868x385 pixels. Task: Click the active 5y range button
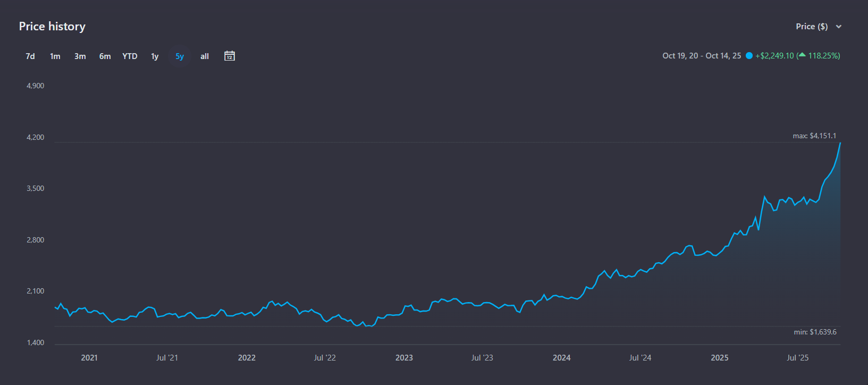[180, 56]
